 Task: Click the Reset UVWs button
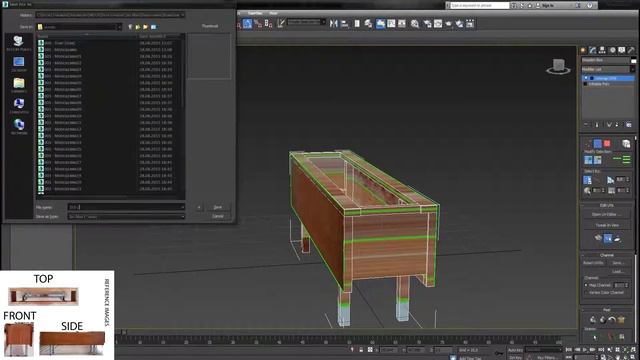[x=593, y=263]
